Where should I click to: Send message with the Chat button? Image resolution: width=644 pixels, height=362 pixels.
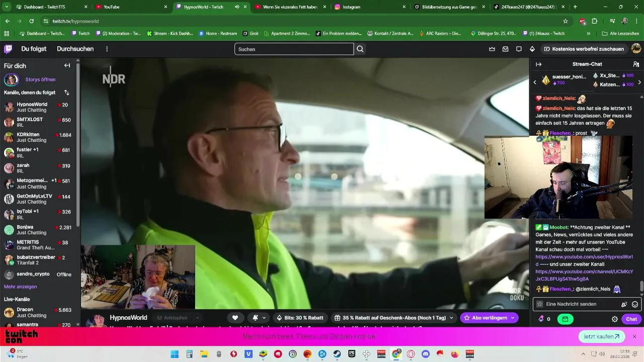(631, 319)
